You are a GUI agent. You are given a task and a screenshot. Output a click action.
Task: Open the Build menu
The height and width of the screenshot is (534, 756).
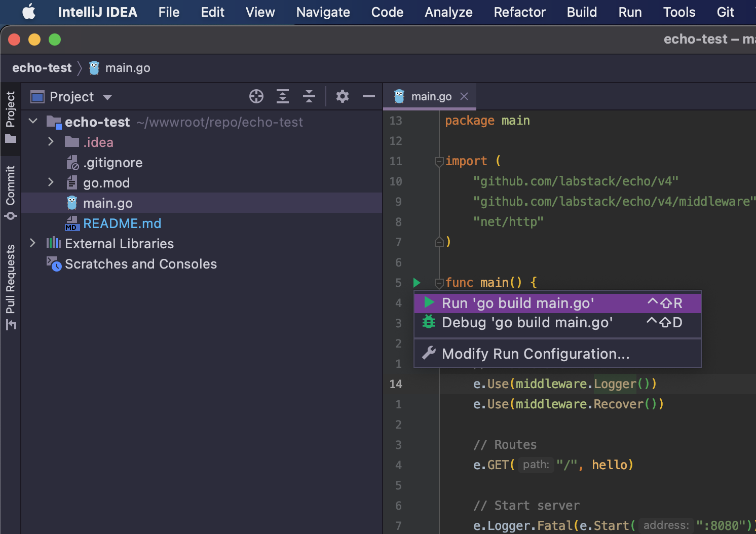[582, 12]
